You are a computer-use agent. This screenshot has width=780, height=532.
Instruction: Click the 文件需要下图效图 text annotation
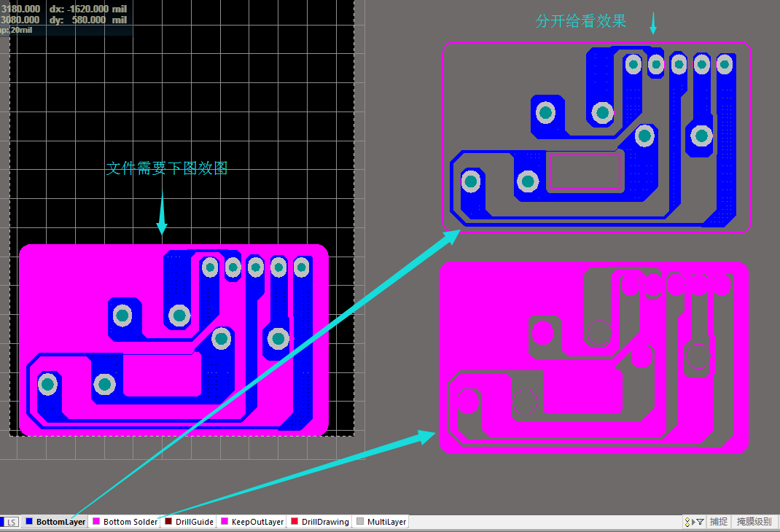[x=167, y=168]
